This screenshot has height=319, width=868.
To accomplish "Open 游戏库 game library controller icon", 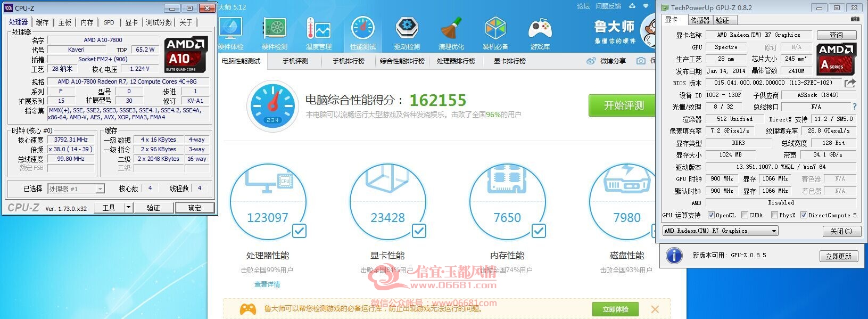I will [540, 33].
